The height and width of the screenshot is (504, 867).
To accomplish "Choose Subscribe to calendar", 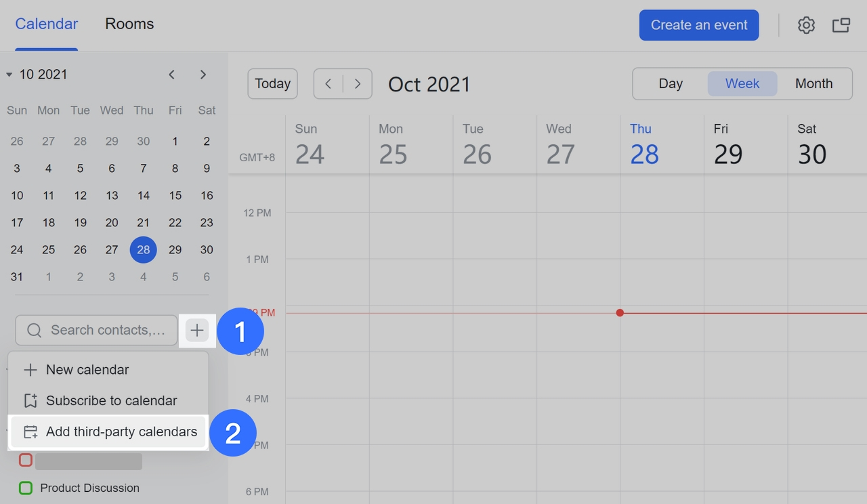I will point(111,400).
